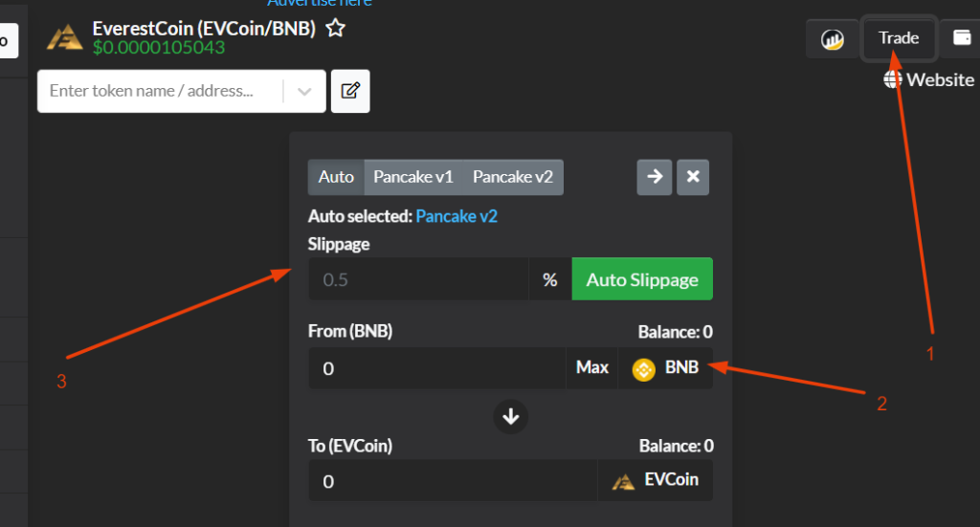Click the globe icon next to Website
This screenshot has height=527, width=980.
pos(893,79)
